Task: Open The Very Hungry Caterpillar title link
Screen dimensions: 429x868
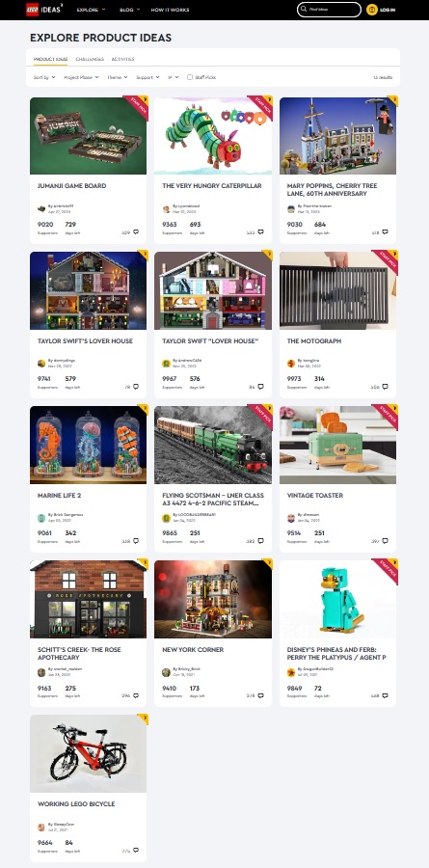Action: click(212, 186)
